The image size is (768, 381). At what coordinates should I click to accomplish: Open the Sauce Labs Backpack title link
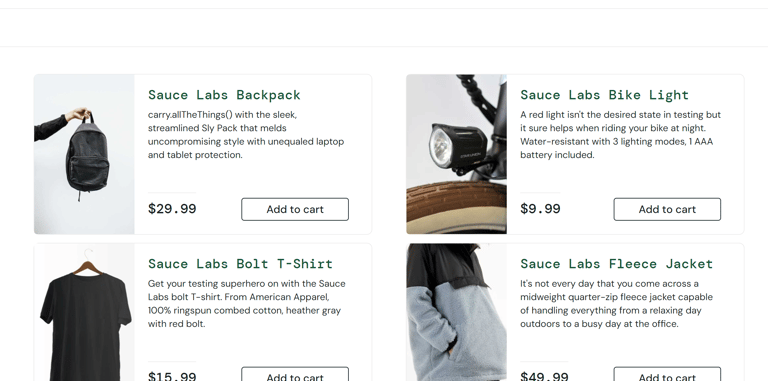[224, 95]
